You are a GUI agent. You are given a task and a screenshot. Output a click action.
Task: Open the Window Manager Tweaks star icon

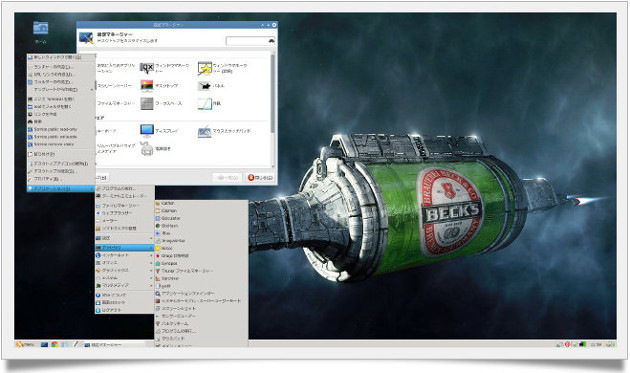[205, 68]
